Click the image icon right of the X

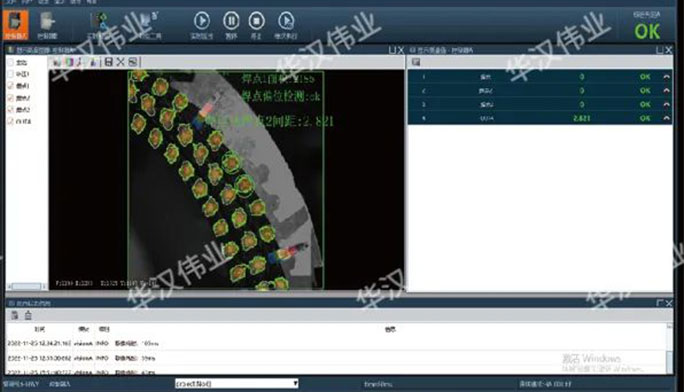click(133, 62)
